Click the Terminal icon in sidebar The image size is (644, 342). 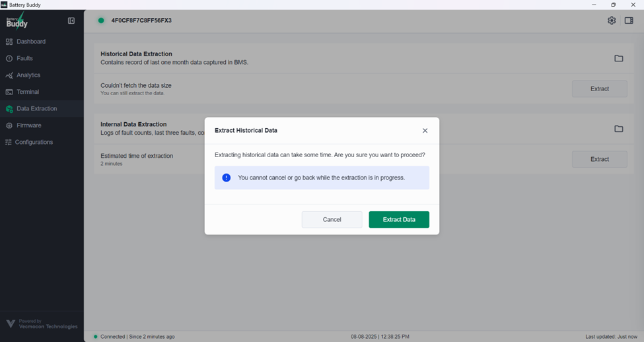tap(9, 92)
